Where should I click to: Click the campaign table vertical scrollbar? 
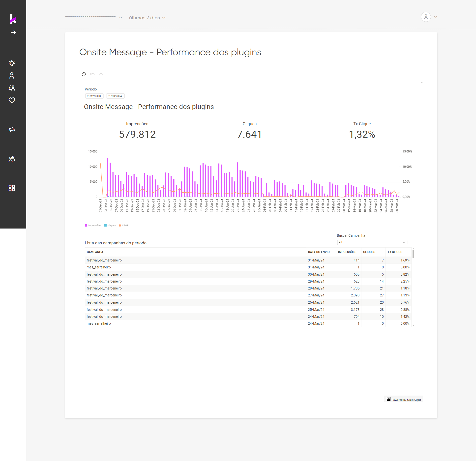coord(413,254)
